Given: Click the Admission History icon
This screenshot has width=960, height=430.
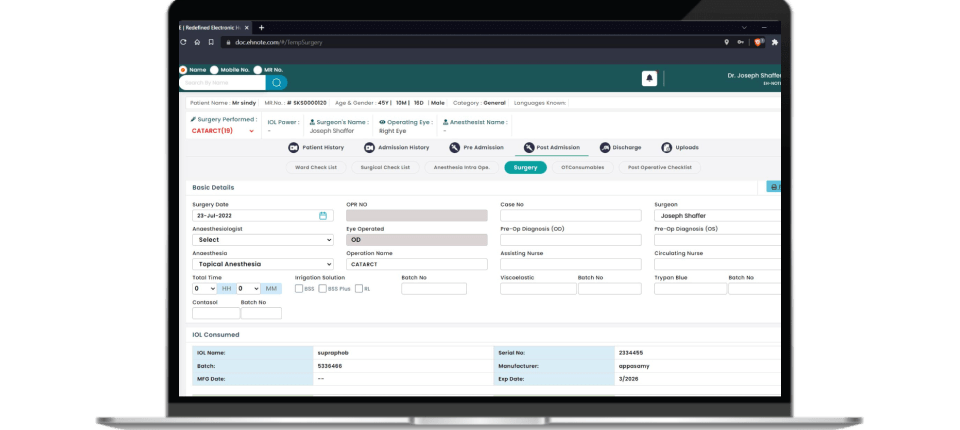Looking at the screenshot, I should tap(367, 148).
